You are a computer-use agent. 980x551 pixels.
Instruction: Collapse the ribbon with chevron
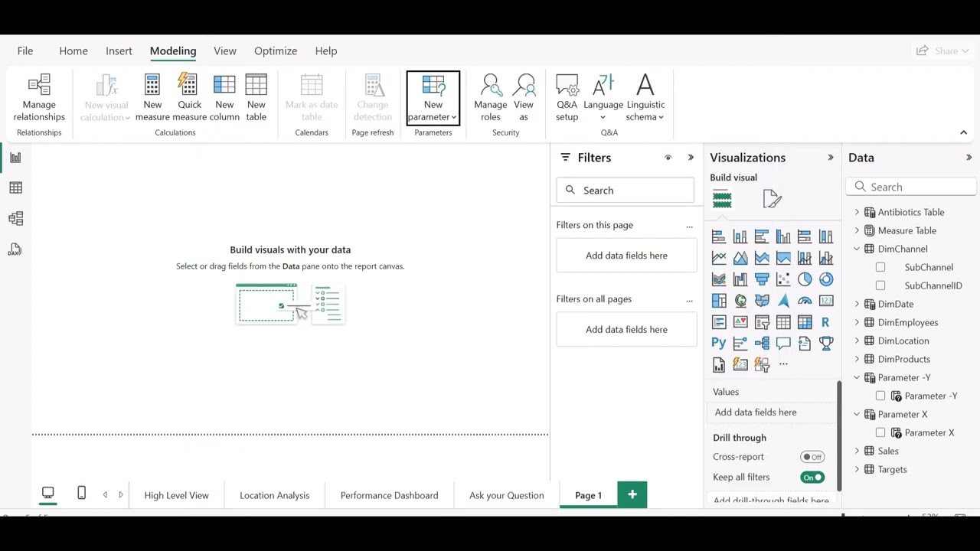[x=963, y=132]
